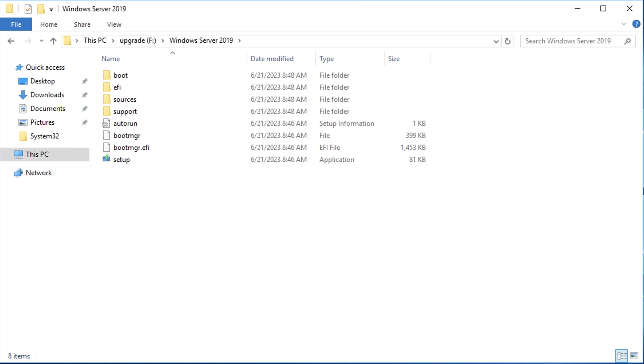Open Downloads in navigation pane
The height and width of the screenshot is (364, 644).
click(x=47, y=95)
